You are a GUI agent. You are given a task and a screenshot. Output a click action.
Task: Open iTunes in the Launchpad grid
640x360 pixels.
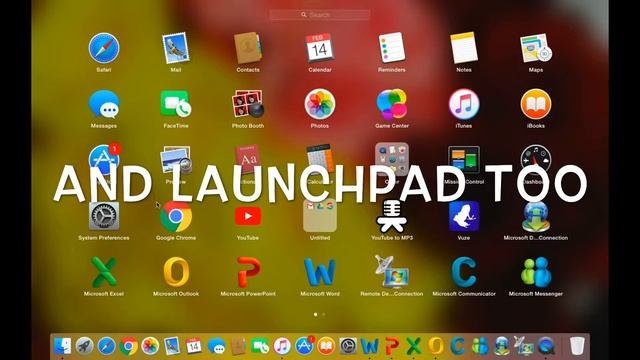click(464, 104)
